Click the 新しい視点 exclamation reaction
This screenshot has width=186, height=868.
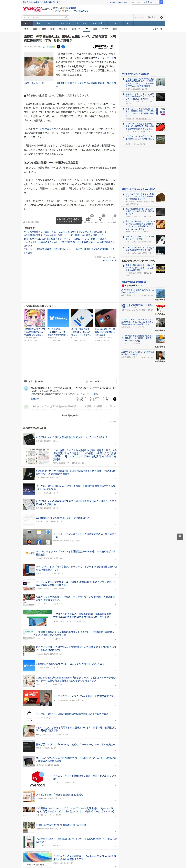pos(112,219)
